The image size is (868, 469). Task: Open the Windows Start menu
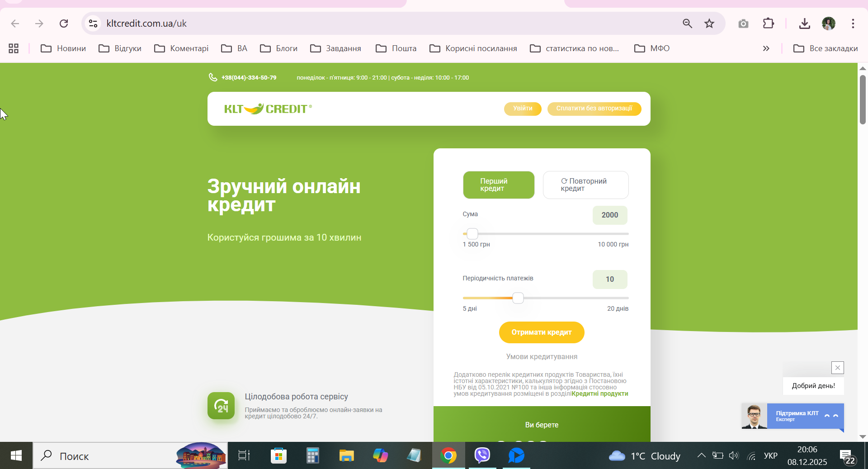[16, 455]
